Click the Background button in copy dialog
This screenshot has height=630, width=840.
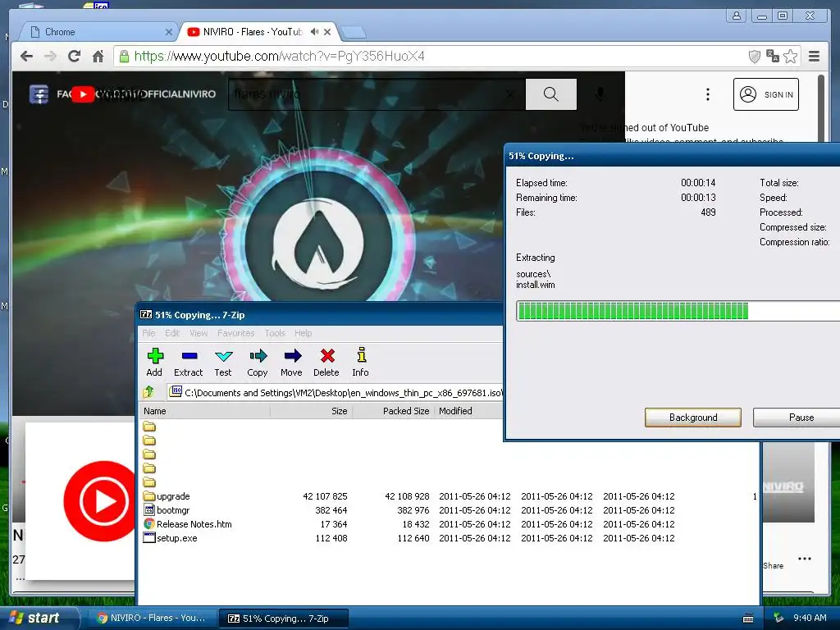[x=693, y=418]
